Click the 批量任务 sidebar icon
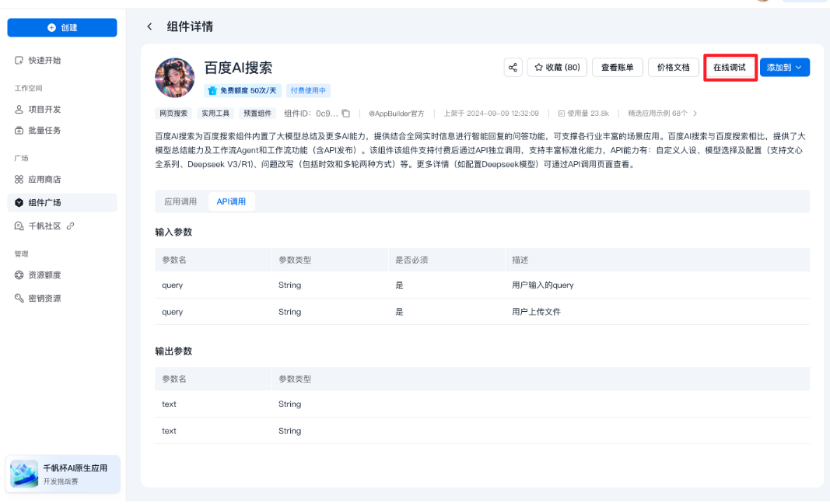Viewport: 830px width, 504px height. (x=19, y=130)
